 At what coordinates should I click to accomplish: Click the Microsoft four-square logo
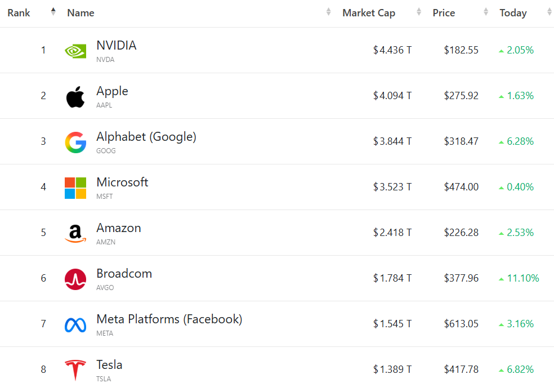click(x=75, y=188)
